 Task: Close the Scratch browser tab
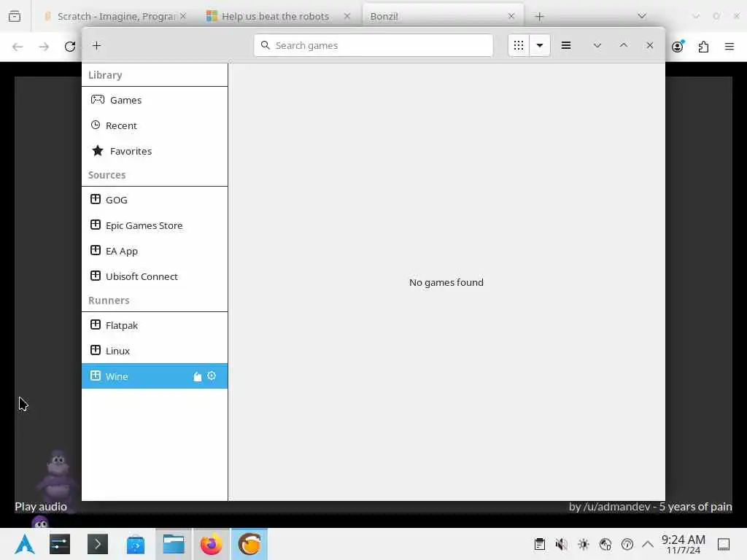tap(183, 16)
